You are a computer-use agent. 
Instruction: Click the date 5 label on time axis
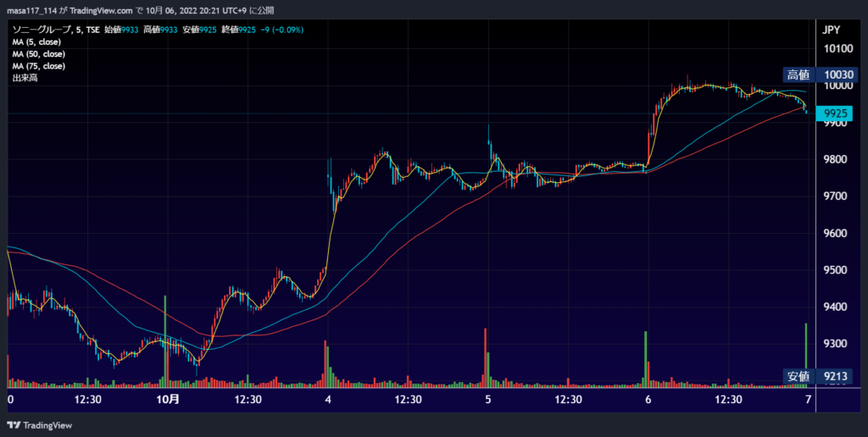tap(488, 400)
